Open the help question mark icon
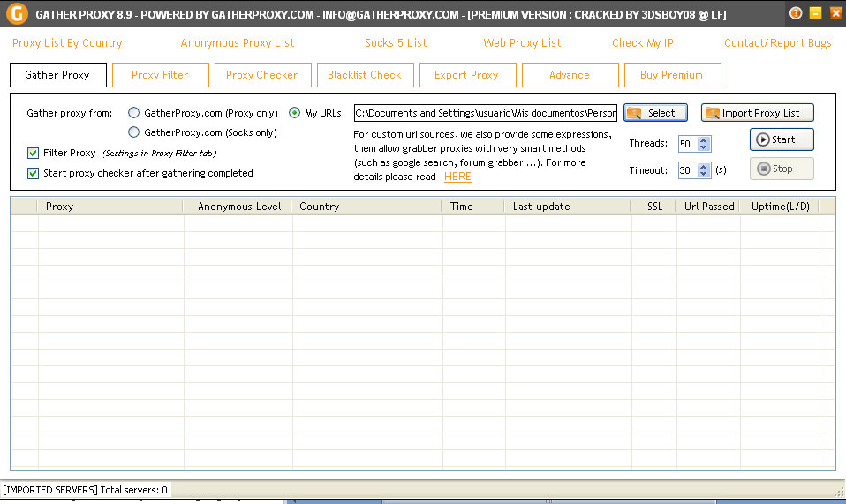This screenshot has width=846, height=504. click(796, 13)
